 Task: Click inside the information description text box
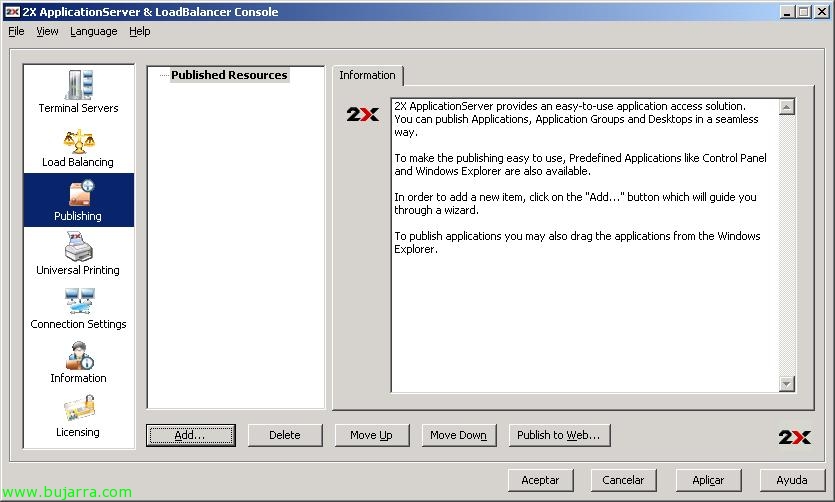coord(585,245)
